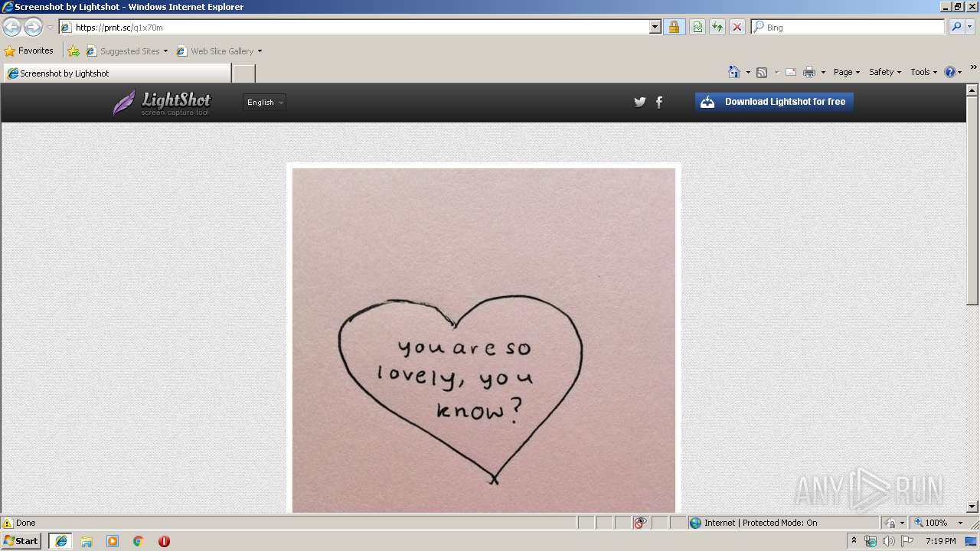Viewport: 980px width, 551px height.
Task: Open the Lightshot Twitter icon
Action: coord(640,103)
